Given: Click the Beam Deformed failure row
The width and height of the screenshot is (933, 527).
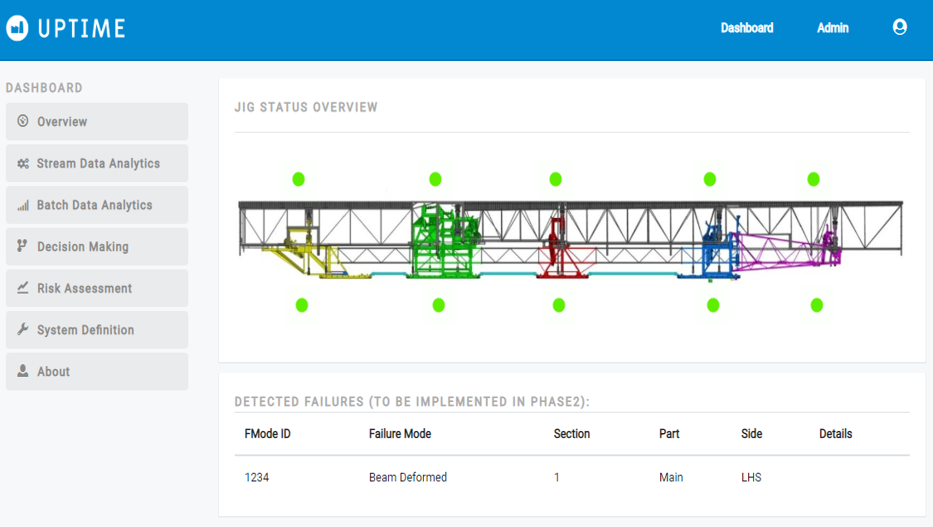Looking at the screenshot, I should coord(572,477).
